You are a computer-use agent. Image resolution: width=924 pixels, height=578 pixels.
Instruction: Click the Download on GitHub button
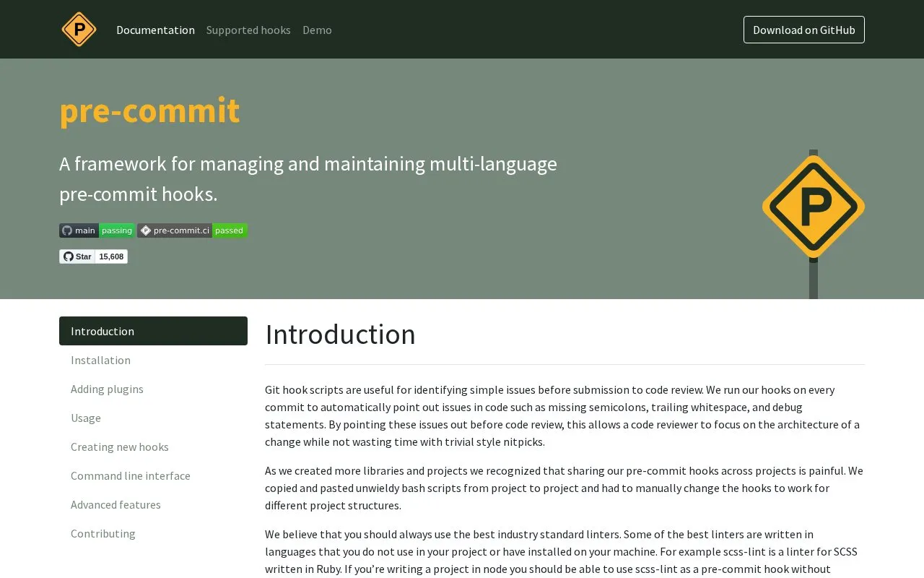click(804, 30)
